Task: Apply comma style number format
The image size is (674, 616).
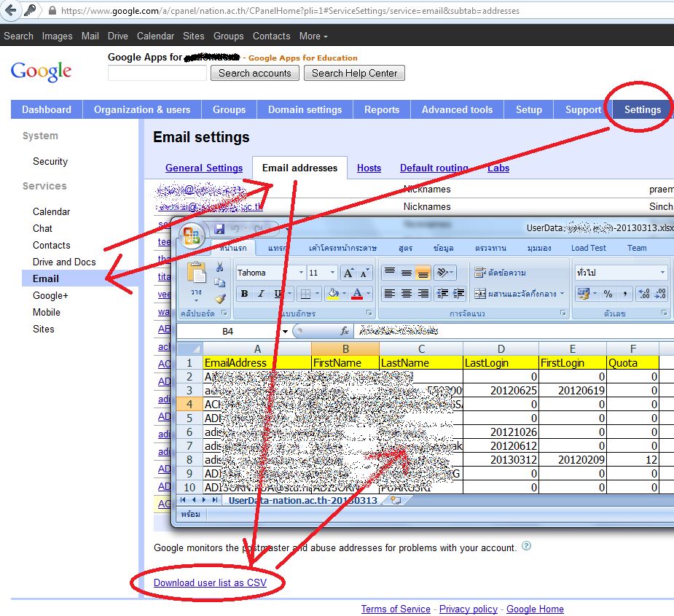Action: tap(624, 294)
